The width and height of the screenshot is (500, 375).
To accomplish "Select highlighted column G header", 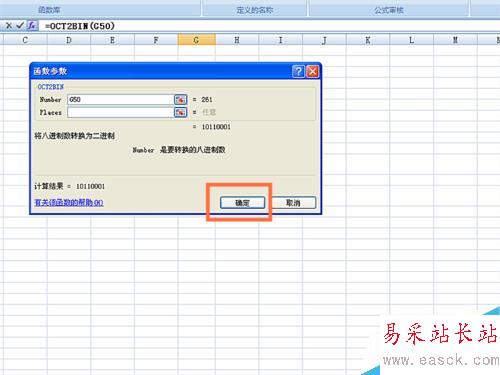I will (x=196, y=40).
